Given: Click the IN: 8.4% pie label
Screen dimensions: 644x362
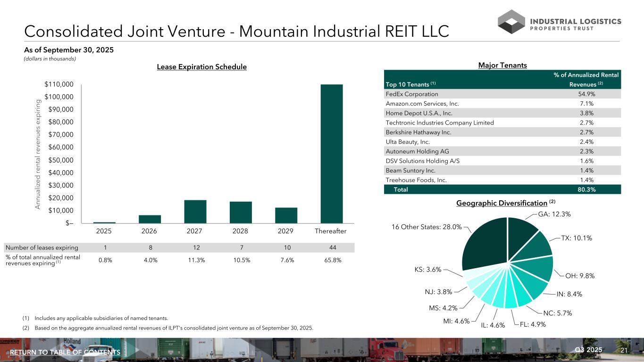Looking at the screenshot, I should 569,295.
